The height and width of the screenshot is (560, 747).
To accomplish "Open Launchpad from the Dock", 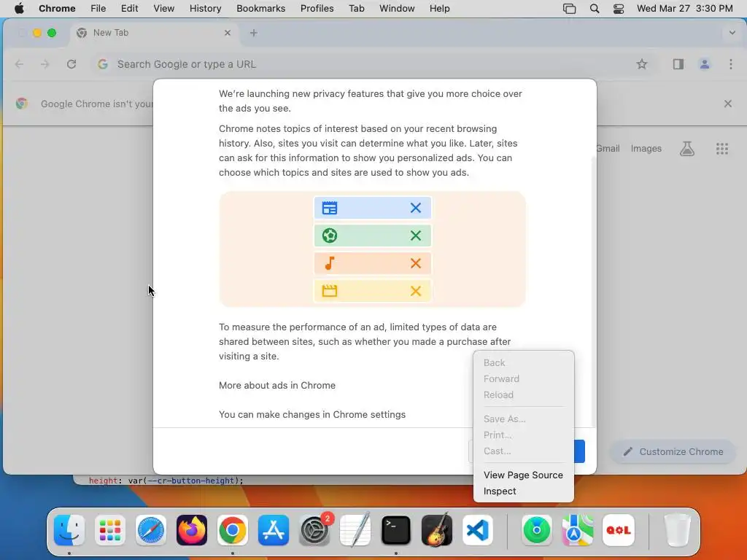I will (110, 530).
